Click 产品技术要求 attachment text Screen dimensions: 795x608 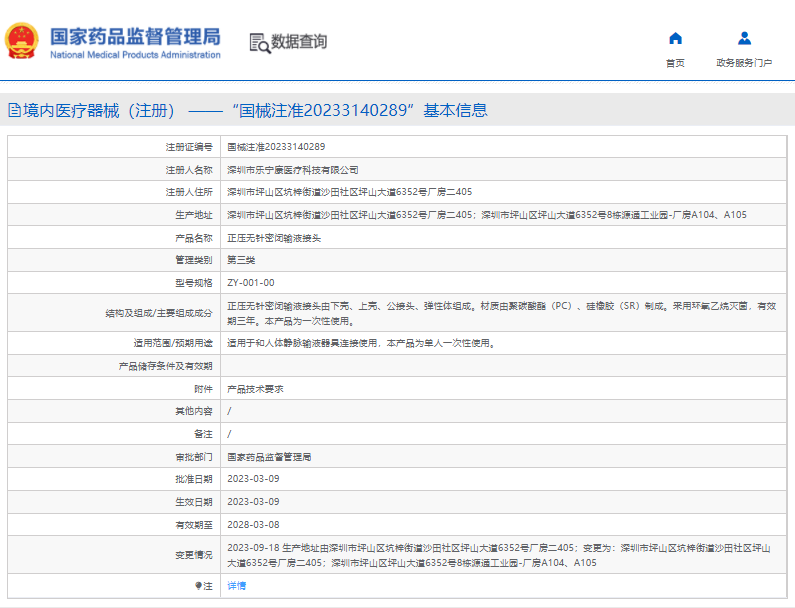(x=255, y=389)
